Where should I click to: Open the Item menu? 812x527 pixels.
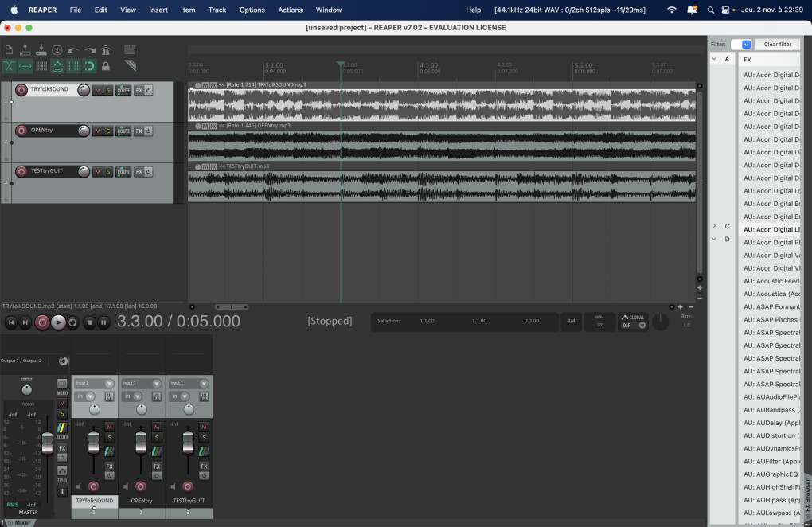pos(188,10)
